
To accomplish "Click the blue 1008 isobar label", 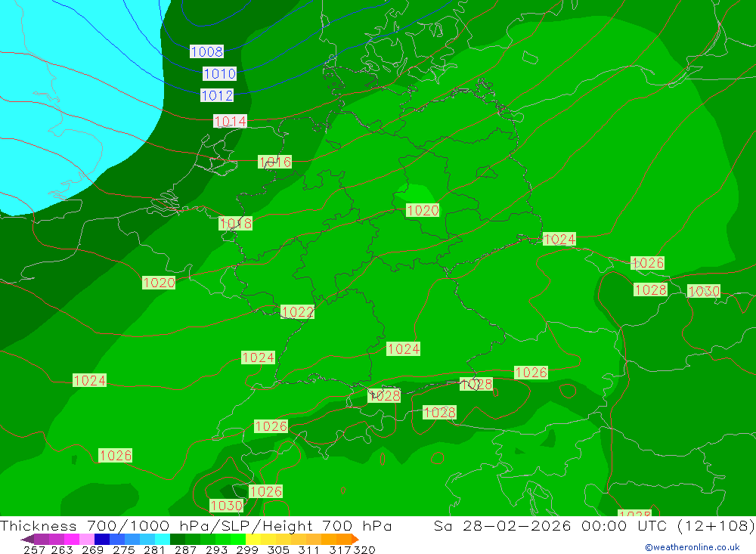I will (207, 51).
